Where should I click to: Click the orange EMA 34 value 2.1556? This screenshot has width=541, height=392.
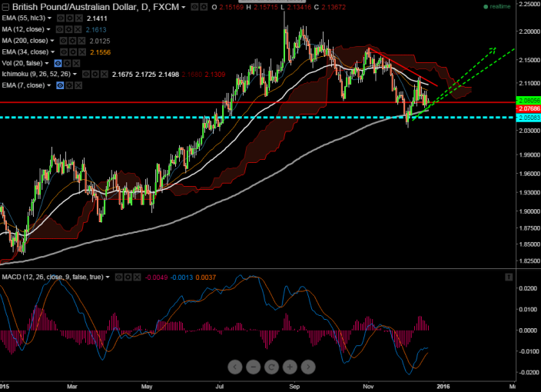(x=101, y=52)
